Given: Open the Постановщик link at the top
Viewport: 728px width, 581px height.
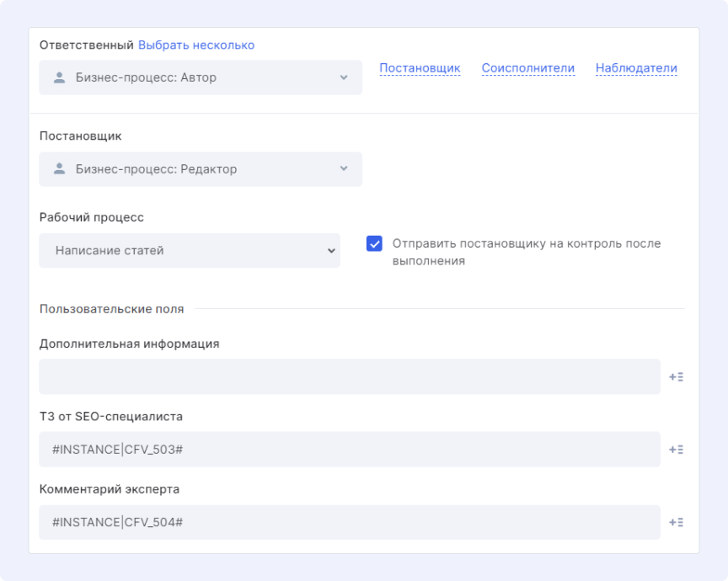Looking at the screenshot, I should point(420,68).
